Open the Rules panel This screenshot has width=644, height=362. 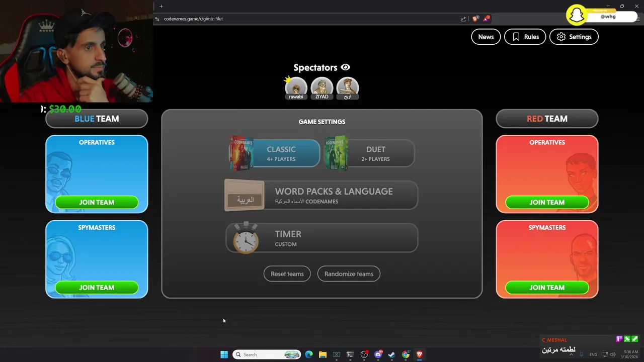(525, 37)
